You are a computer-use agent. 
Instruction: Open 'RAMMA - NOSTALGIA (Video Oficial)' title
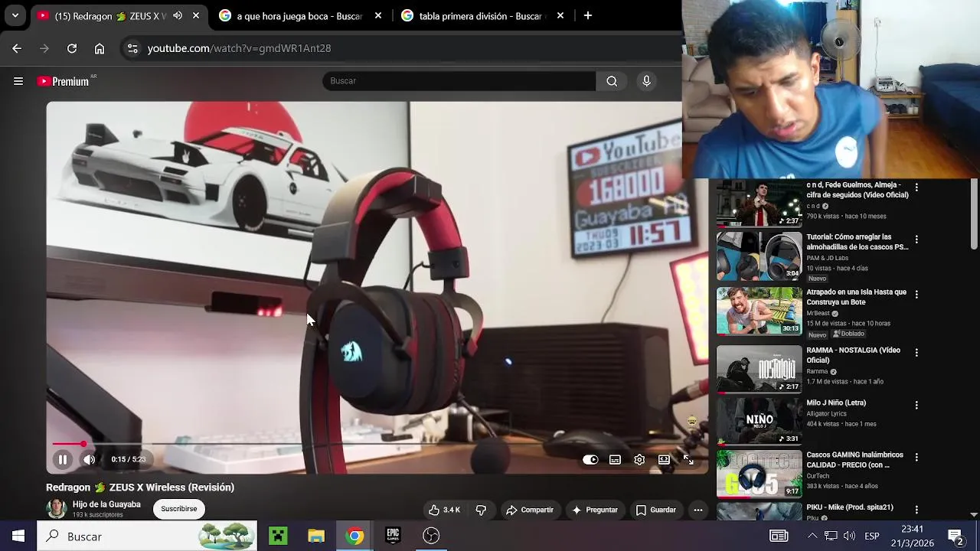pyautogui.click(x=853, y=355)
